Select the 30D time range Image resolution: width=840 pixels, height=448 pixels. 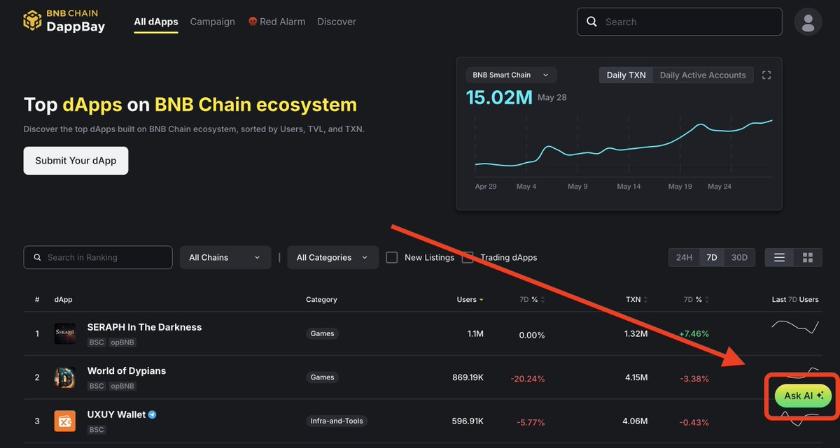coord(739,258)
